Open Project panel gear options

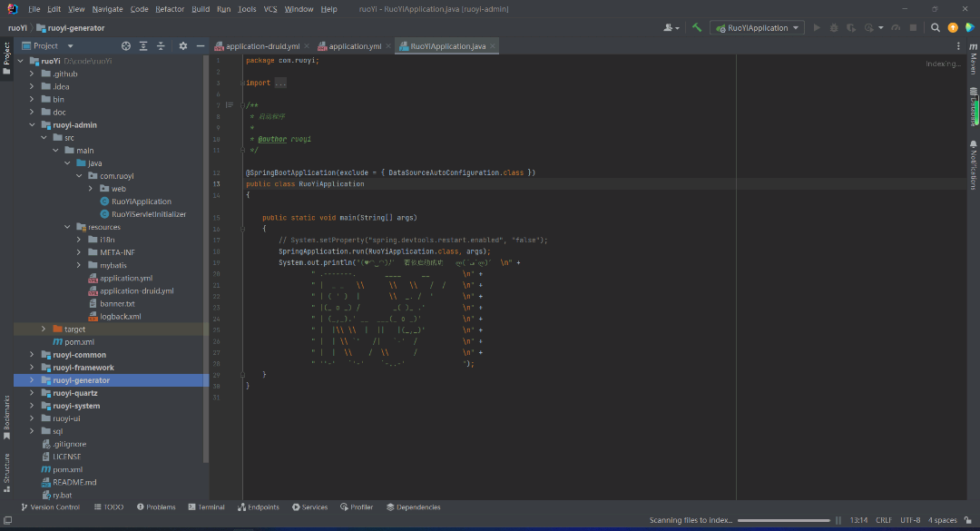[x=182, y=46]
